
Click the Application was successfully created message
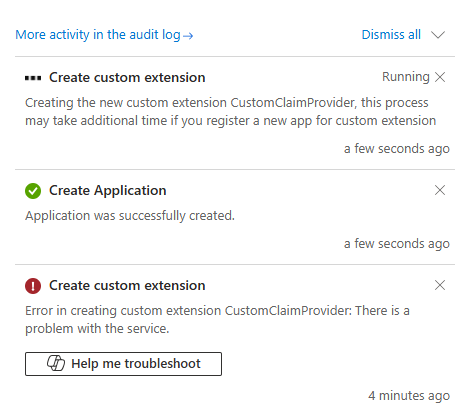point(130,216)
